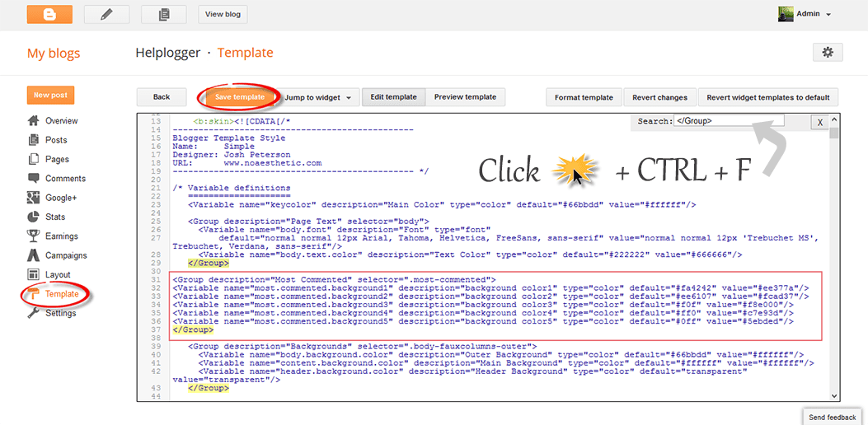Close the search box with X
Screen dimensions: 868x425
pos(820,122)
